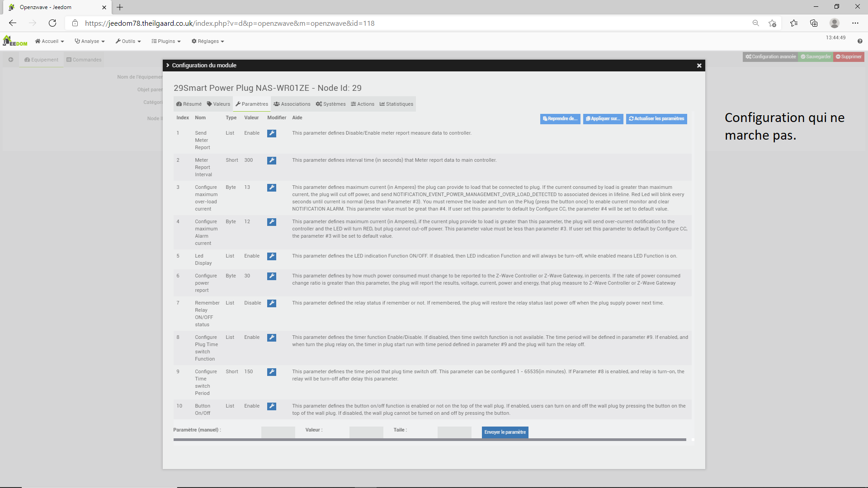This screenshot has width=868, height=488.
Task: Click Actualiser les paramètres button
Action: 656,119
